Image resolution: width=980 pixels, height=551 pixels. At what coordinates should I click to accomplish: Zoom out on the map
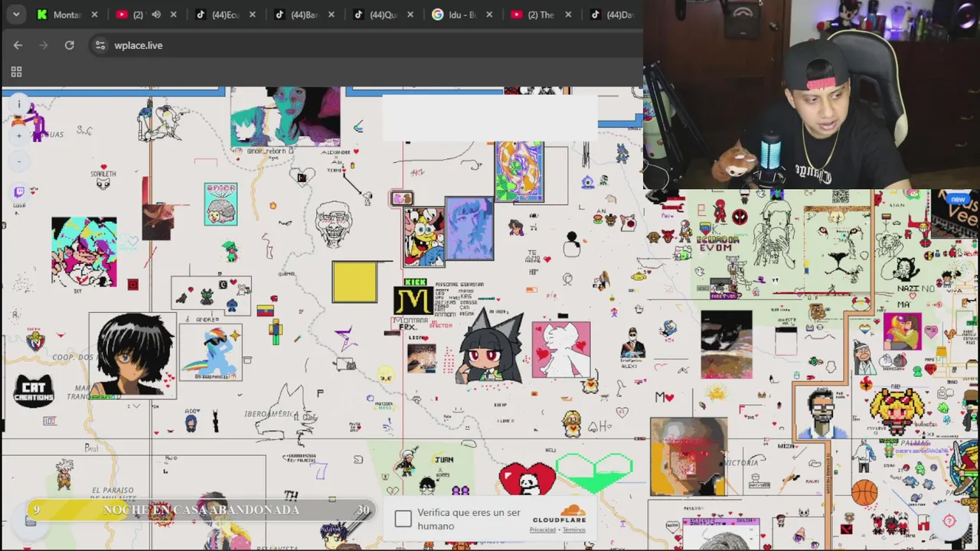[20, 161]
